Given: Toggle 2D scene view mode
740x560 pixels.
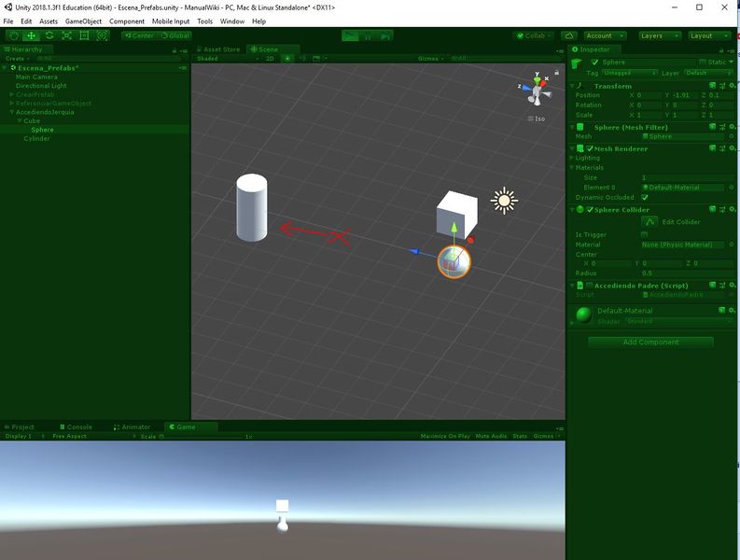Looking at the screenshot, I should click(270, 59).
